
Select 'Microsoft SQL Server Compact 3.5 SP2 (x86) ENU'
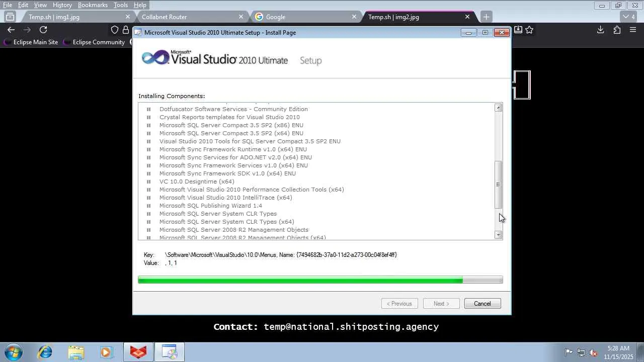tap(231, 125)
